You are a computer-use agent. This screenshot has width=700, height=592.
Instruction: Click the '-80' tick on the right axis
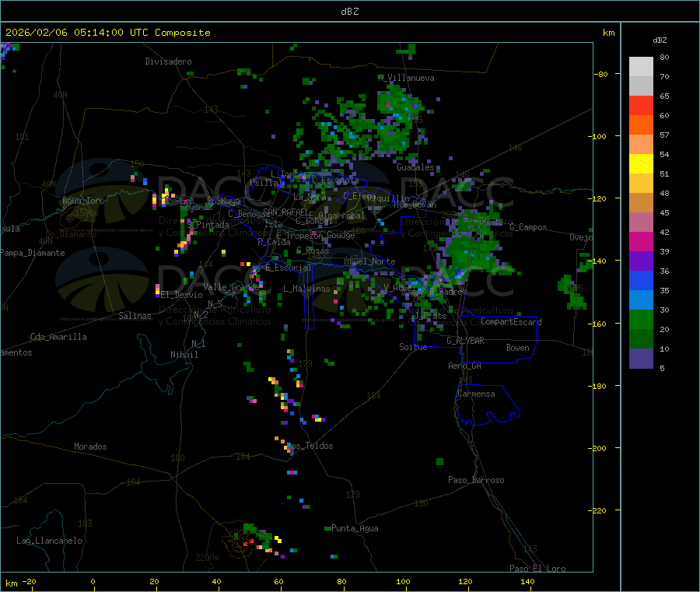(x=600, y=74)
